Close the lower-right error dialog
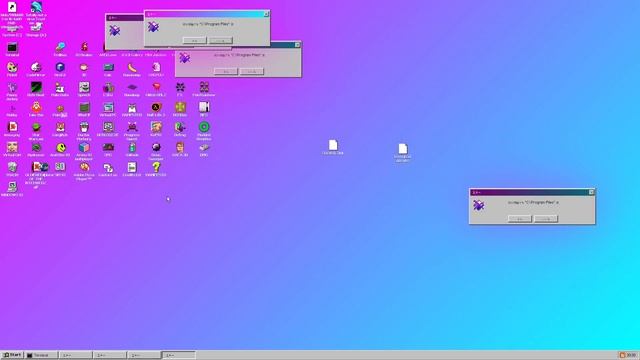 591,192
